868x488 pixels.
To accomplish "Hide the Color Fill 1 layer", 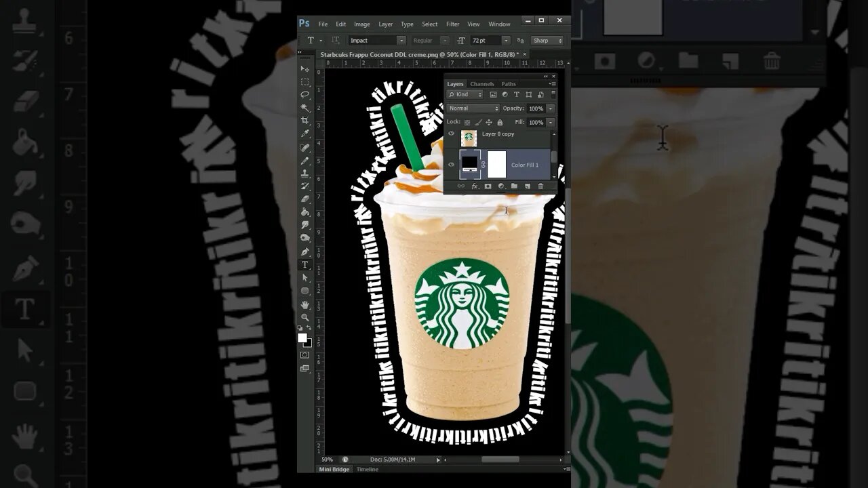I will click(451, 165).
